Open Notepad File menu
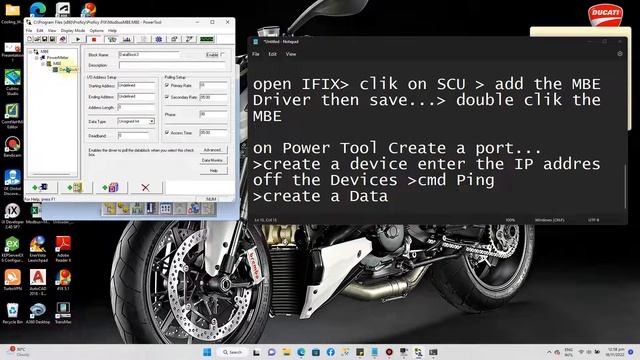640x360 pixels. pyautogui.click(x=256, y=54)
